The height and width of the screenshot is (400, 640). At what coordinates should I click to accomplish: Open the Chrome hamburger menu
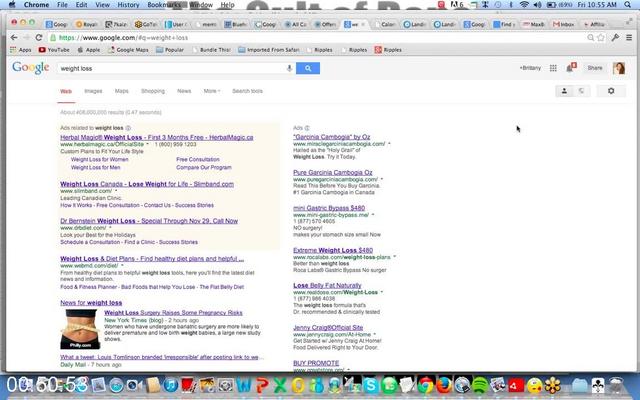click(x=629, y=38)
